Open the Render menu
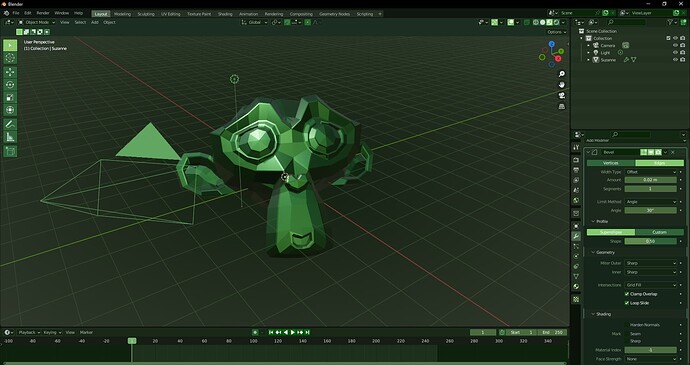The width and height of the screenshot is (690, 365). point(43,13)
